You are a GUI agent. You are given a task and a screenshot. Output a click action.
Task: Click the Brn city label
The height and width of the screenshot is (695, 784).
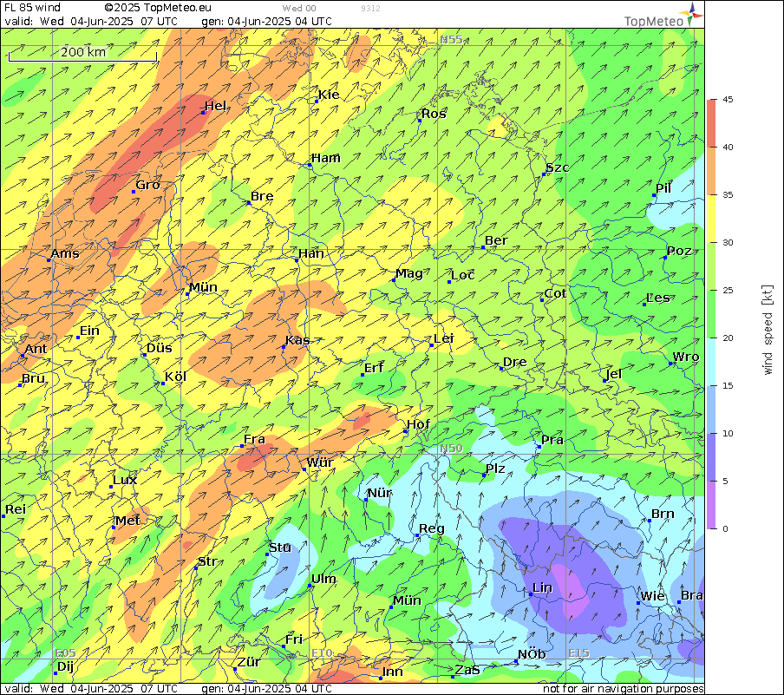pyautogui.click(x=663, y=514)
